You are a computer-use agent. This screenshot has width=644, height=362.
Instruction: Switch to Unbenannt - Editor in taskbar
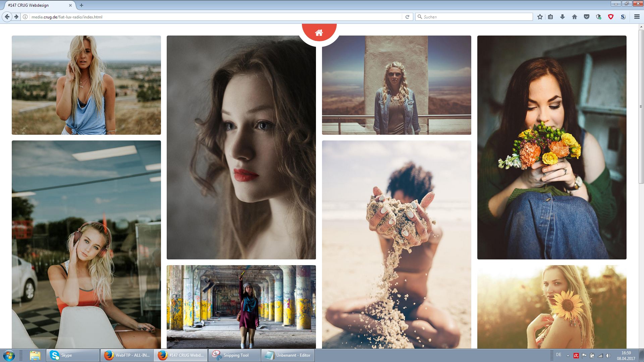288,355
